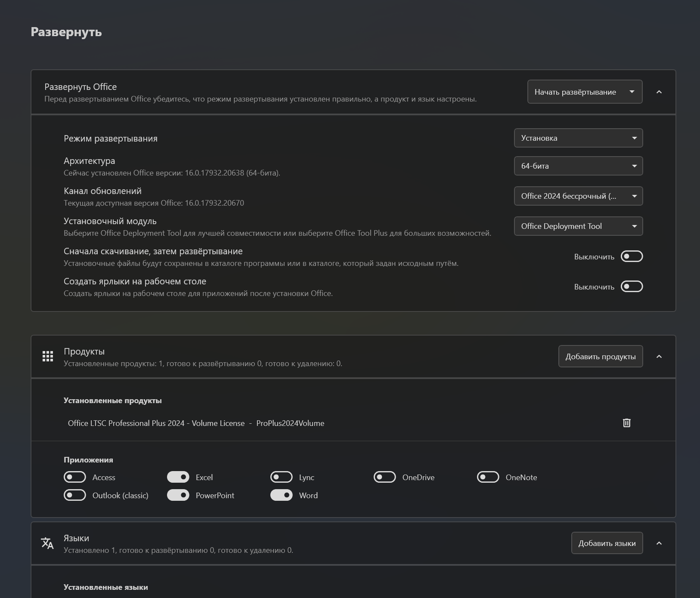Click the Добавить продукты button
The image size is (700, 598).
click(x=600, y=357)
